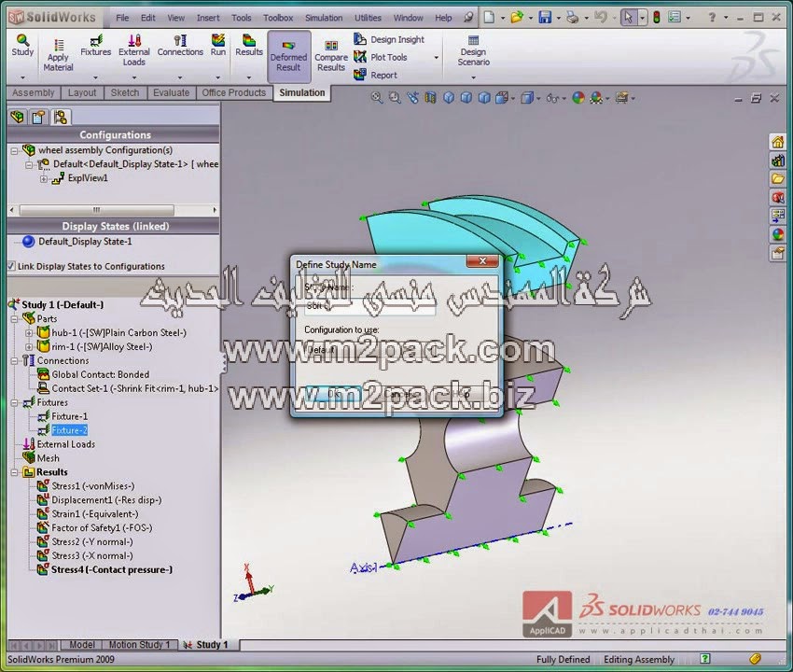Open the Connections tool

tap(180, 46)
